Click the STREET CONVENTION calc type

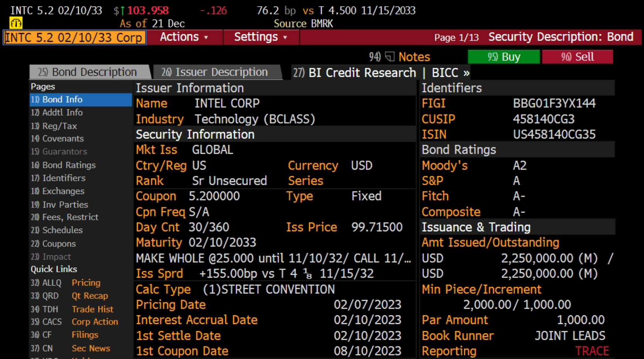269,289
